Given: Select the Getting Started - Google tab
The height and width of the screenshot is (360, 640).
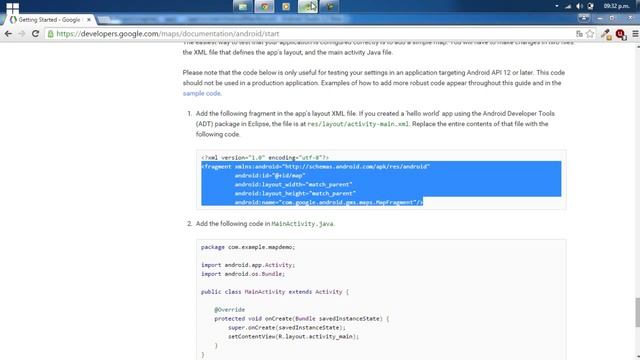Looking at the screenshot, I should click(x=50, y=20).
